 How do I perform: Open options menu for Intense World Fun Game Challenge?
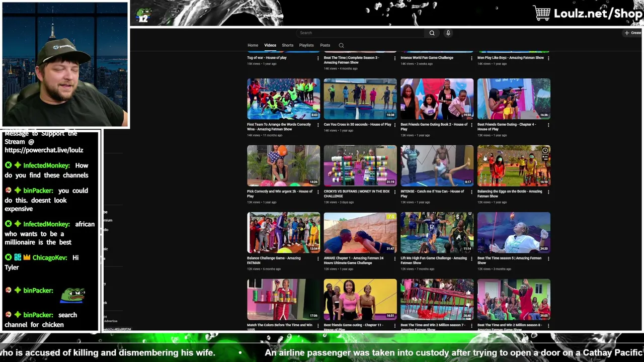pos(471,58)
